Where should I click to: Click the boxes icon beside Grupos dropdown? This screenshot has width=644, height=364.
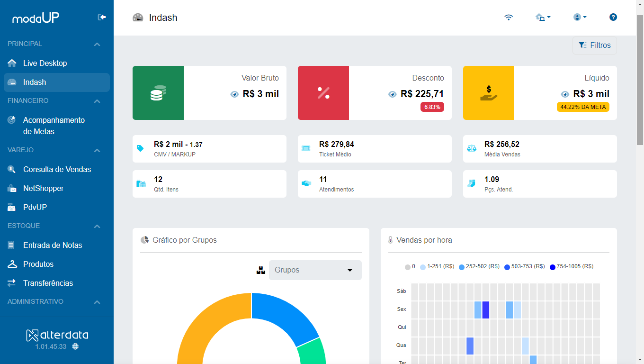point(260,270)
